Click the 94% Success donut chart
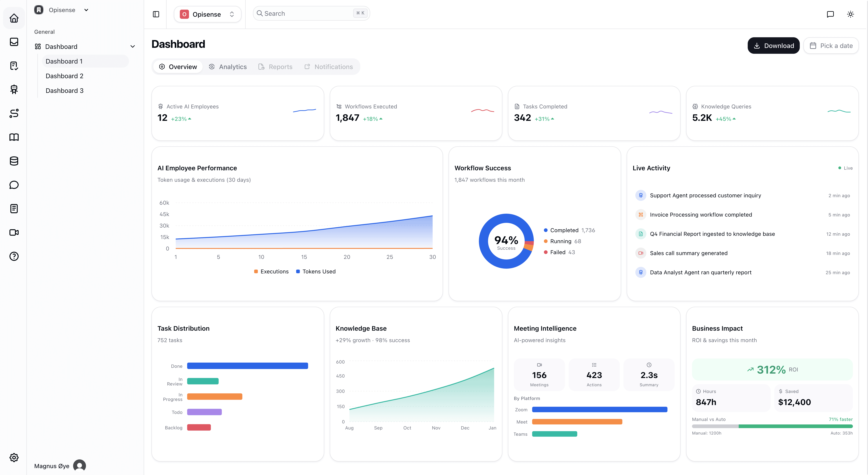This screenshot has height=475, width=868. click(506, 241)
